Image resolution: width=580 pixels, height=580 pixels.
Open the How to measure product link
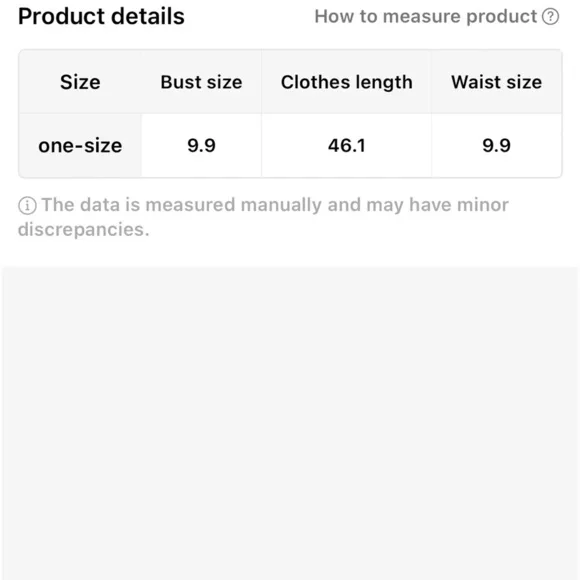pyautogui.click(x=436, y=17)
